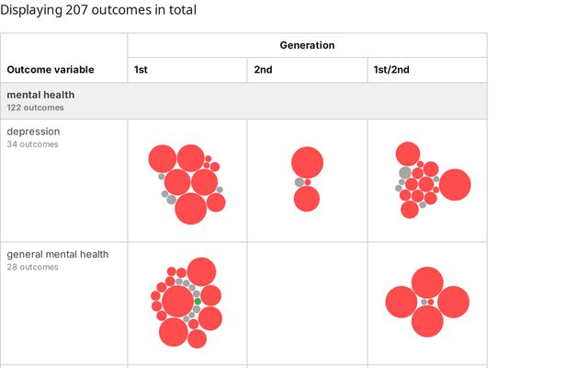Click the green bubble in general mental health row

(x=198, y=302)
